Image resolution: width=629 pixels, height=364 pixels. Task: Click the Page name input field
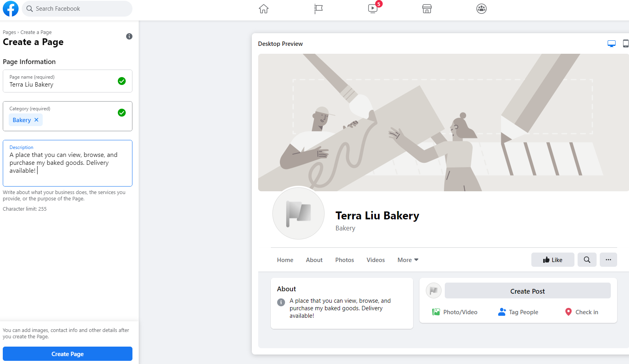(x=68, y=81)
